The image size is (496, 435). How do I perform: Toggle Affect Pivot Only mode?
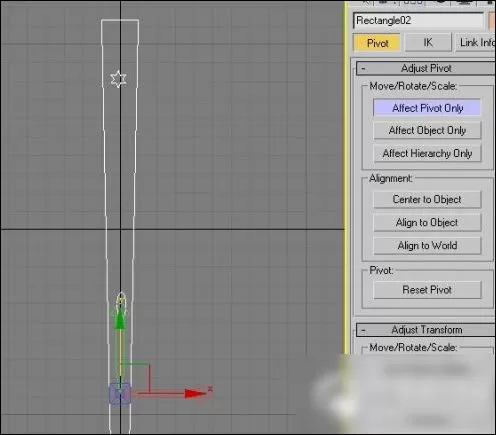pos(427,108)
